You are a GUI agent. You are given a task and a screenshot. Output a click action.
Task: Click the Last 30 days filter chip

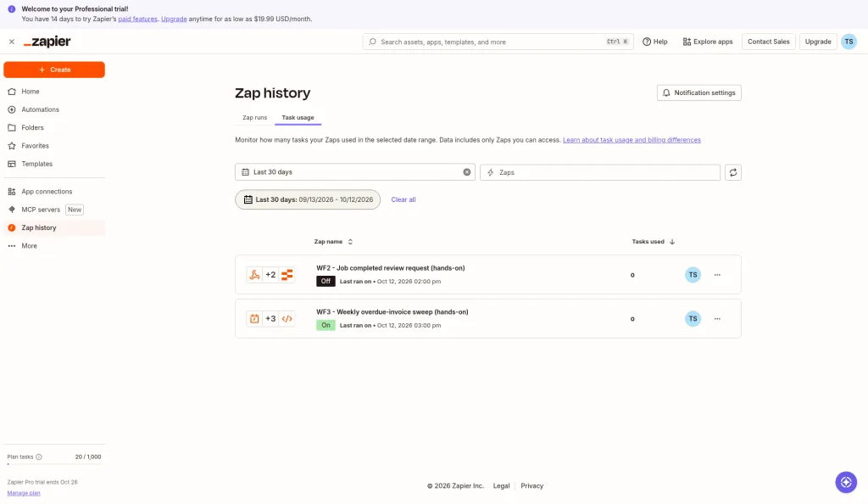[x=308, y=199]
